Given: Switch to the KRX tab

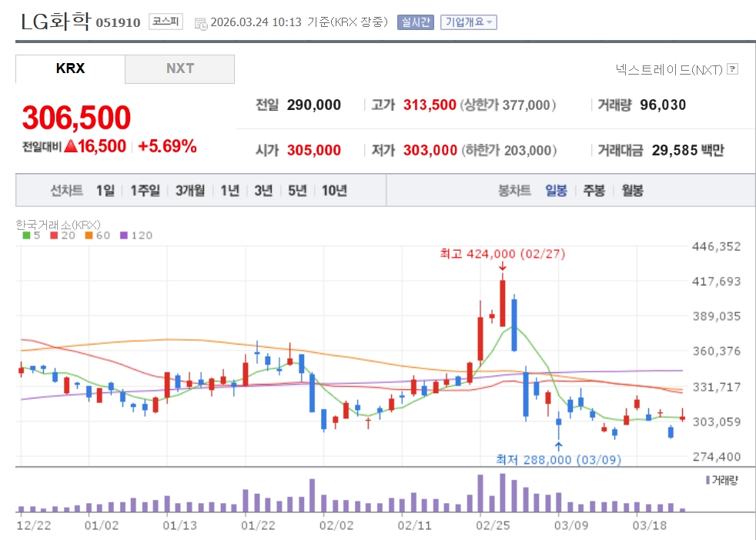Looking at the screenshot, I should [70, 68].
